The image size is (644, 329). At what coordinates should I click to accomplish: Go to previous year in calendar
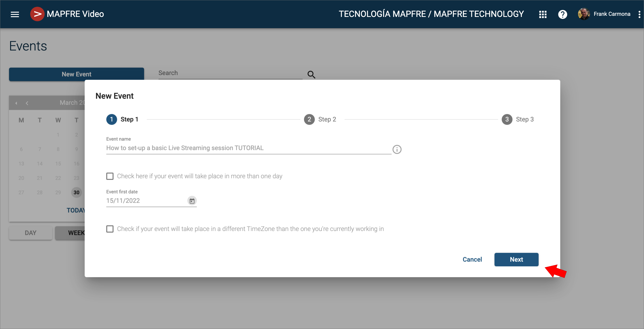(x=16, y=103)
